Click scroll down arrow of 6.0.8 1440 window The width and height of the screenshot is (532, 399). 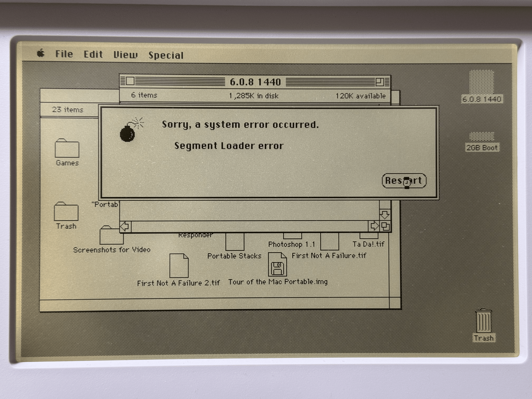pyautogui.click(x=385, y=215)
